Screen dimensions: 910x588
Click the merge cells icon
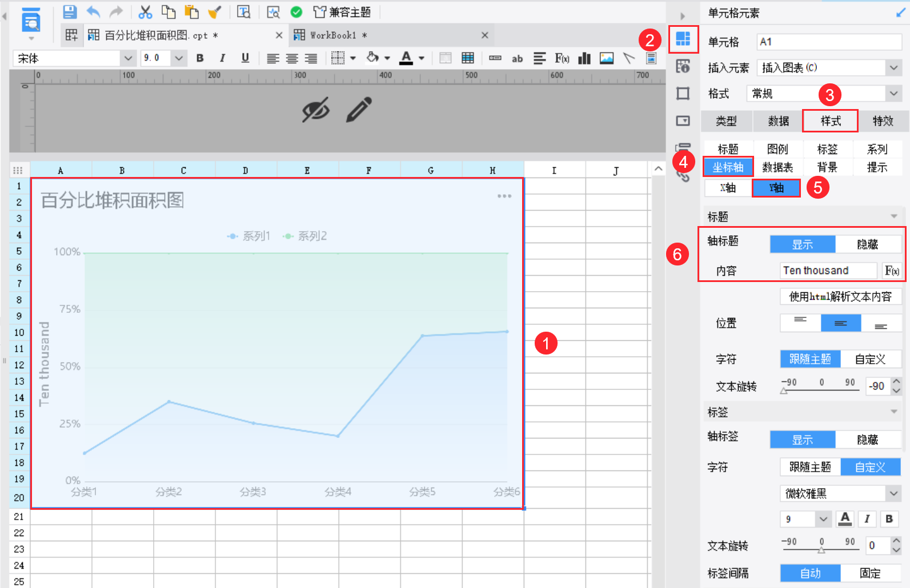[446, 58]
